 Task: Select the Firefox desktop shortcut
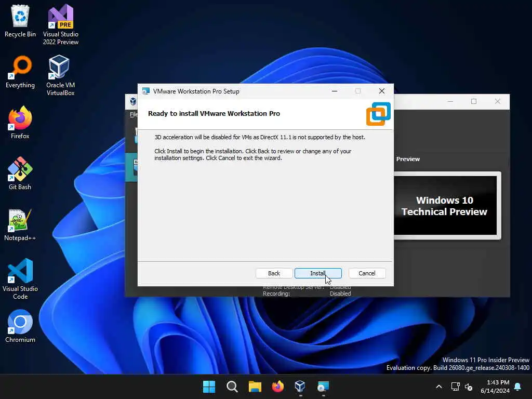20,123
